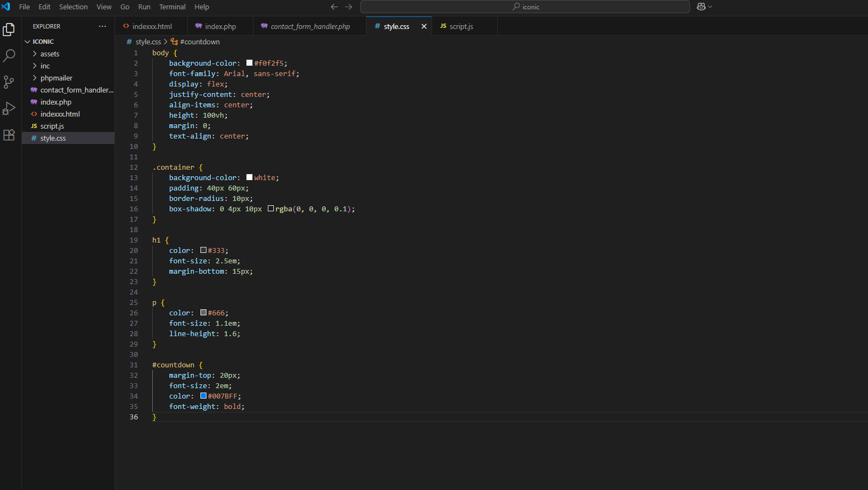Image resolution: width=868 pixels, height=490 pixels.
Task: Open index.php from the file explorer
Action: point(56,102)
